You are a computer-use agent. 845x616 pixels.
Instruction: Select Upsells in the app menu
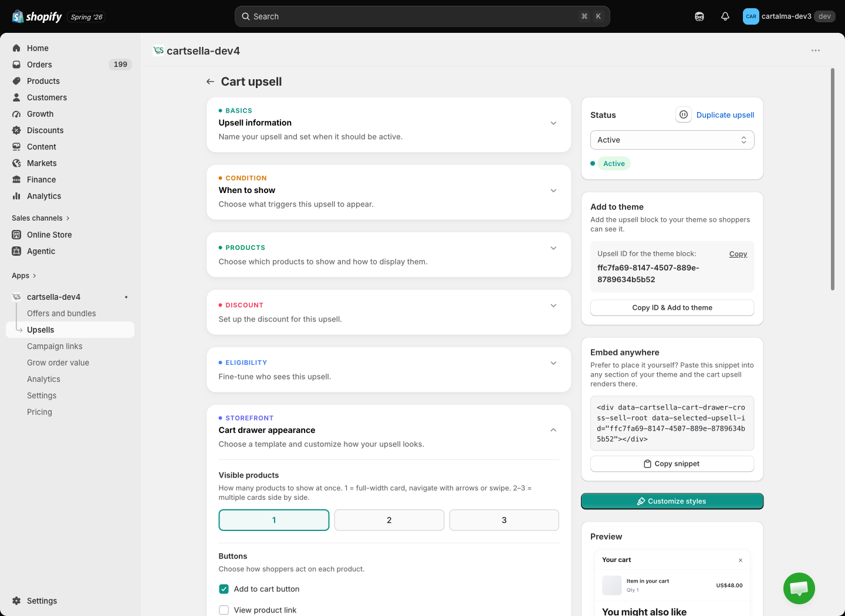70,330
